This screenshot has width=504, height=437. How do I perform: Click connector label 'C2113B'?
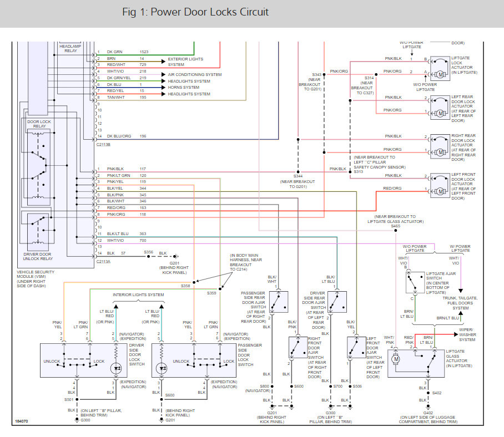pyautogui.click(x=103, y=145)
